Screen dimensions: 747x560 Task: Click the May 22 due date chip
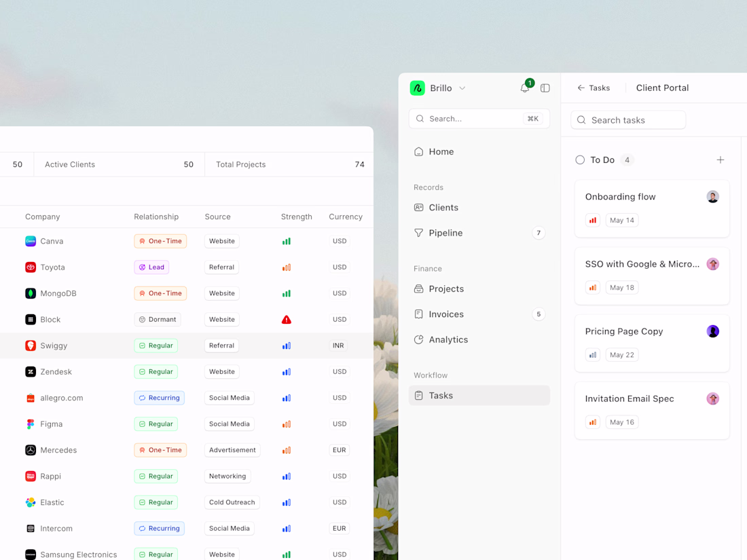click(622, 355)
